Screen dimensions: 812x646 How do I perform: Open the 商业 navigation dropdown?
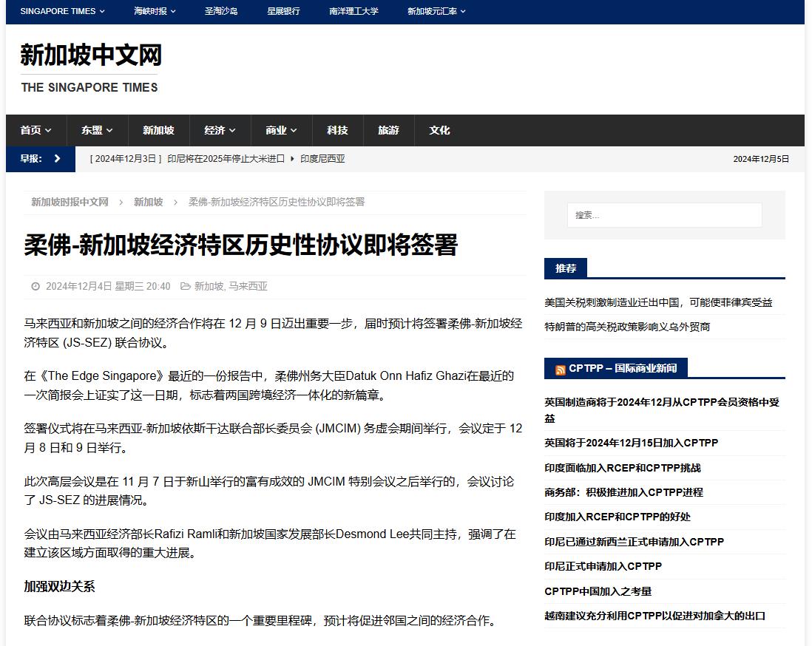click(281, 130)
